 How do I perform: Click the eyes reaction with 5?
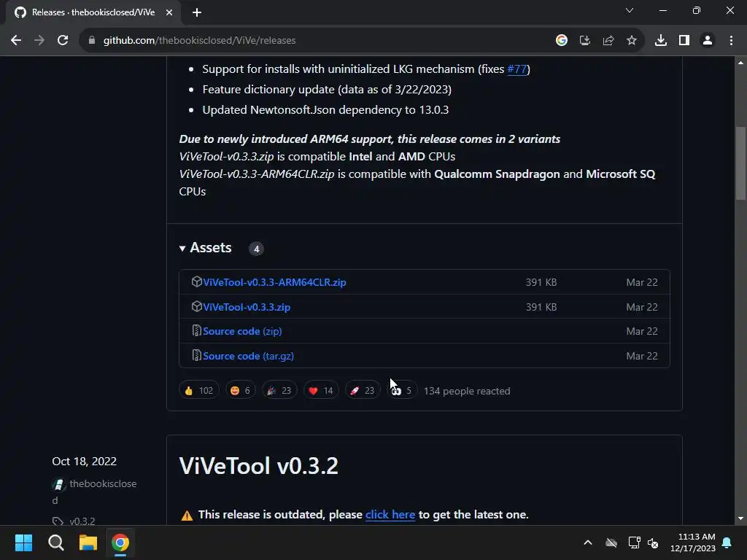[402, 391]
